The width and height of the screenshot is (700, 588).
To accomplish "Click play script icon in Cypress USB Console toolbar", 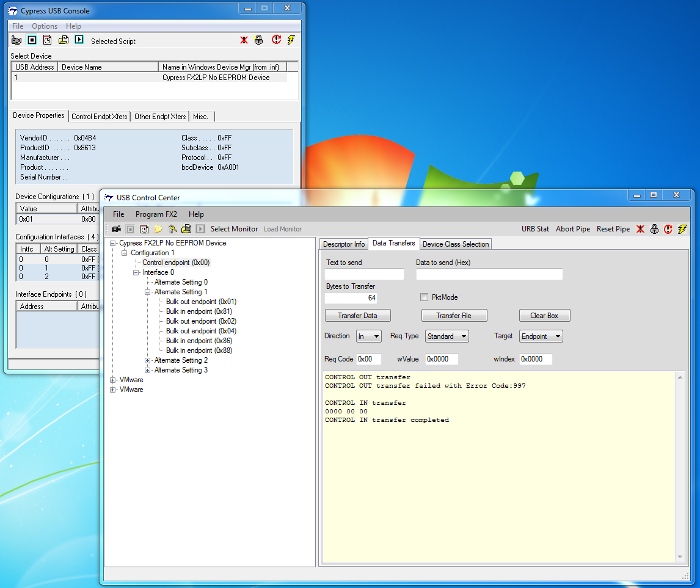I will (x=79, y=40).
